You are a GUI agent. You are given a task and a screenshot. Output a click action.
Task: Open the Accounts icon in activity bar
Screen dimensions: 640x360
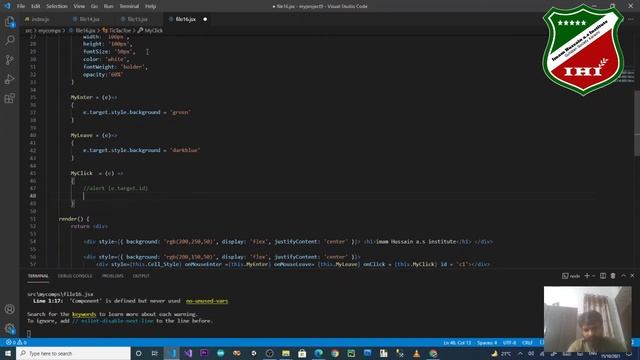pyautogui.click(x=10, y=309)
